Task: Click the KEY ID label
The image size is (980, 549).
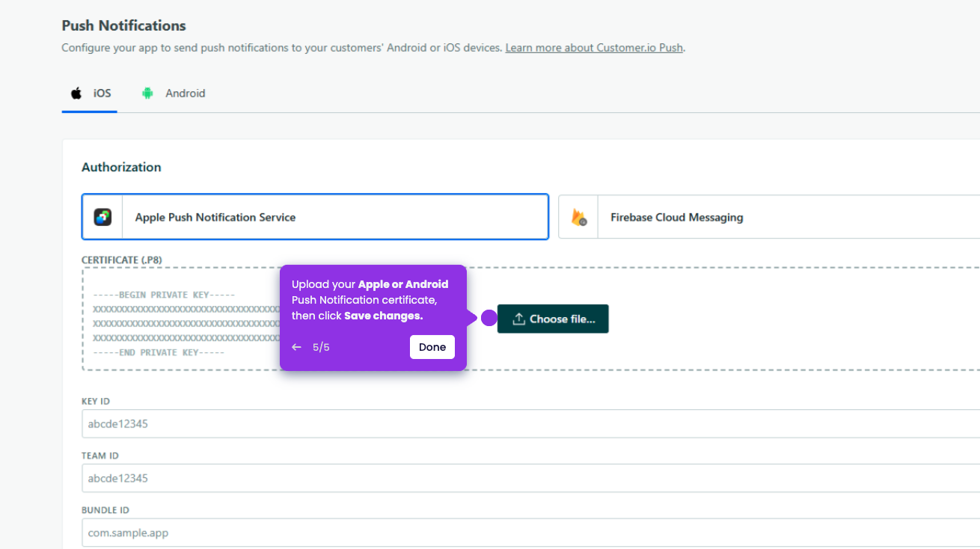Action: 96,401
